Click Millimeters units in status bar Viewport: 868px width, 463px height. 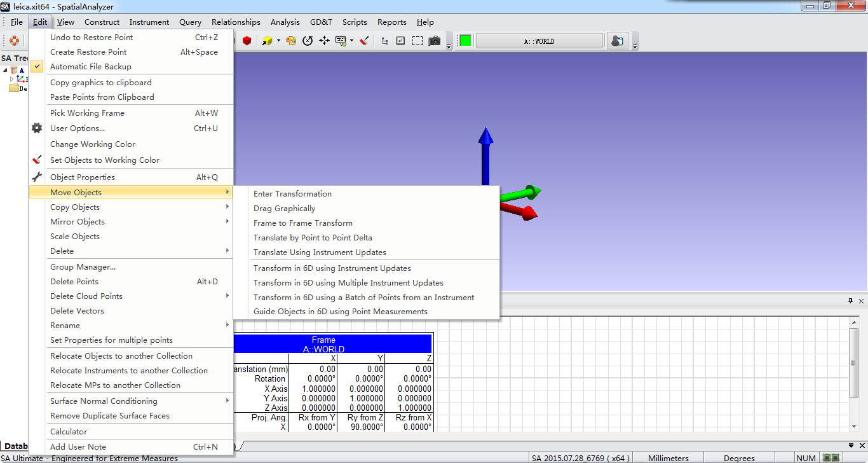668,458
